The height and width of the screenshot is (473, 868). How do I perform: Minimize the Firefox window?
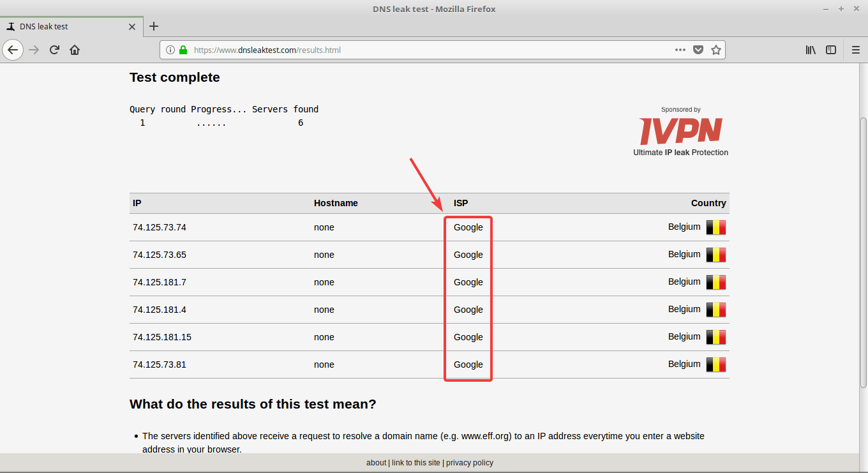tap(826, 9)
